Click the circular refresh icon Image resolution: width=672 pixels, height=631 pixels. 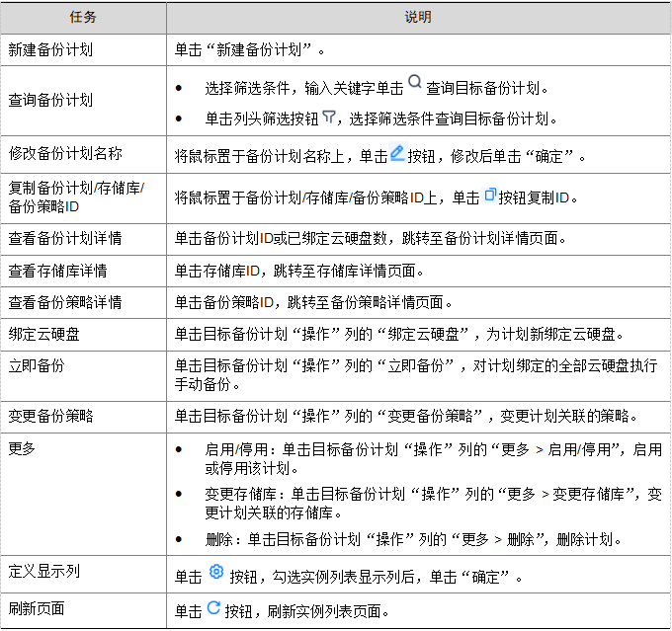(x=213, y=607)
